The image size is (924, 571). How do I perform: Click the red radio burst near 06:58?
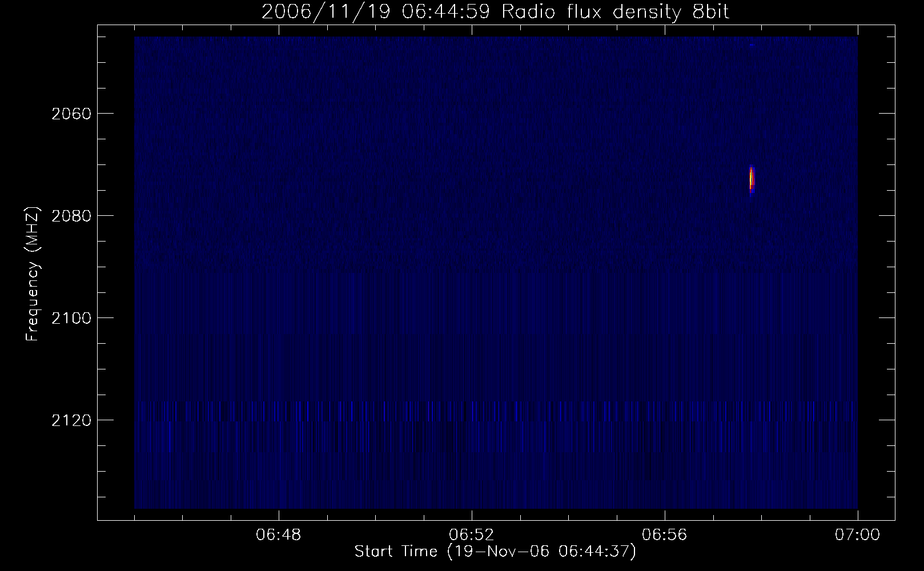click(x=752, y=180)
